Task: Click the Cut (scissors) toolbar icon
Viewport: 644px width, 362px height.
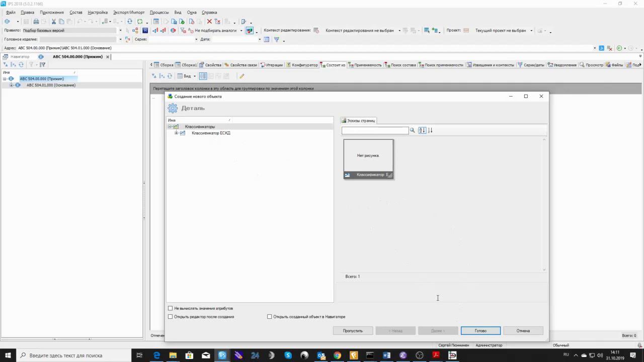Action: pyautogui.click(x=53, y=22)
